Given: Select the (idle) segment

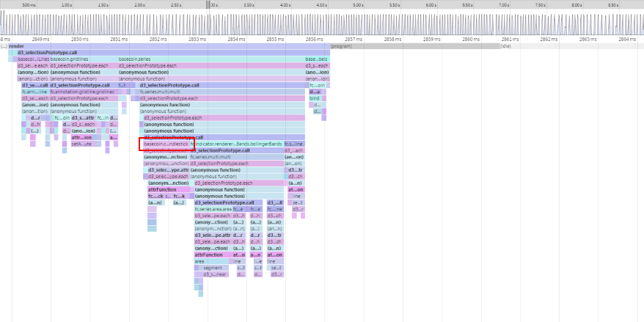Looking at the screenshot, I should (x=505, y=46).
